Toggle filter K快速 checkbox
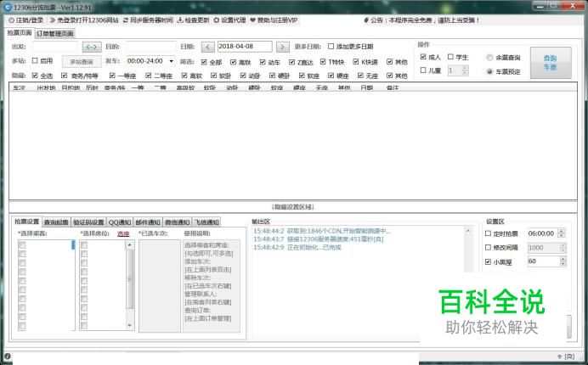Screen dimensions: 588x365 356,62
